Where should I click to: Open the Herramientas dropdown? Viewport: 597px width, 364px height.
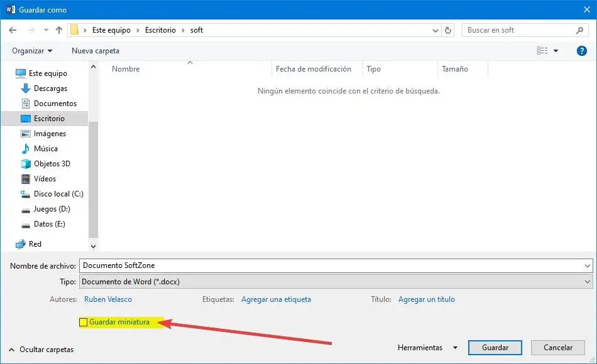click(x=427, y=348)
